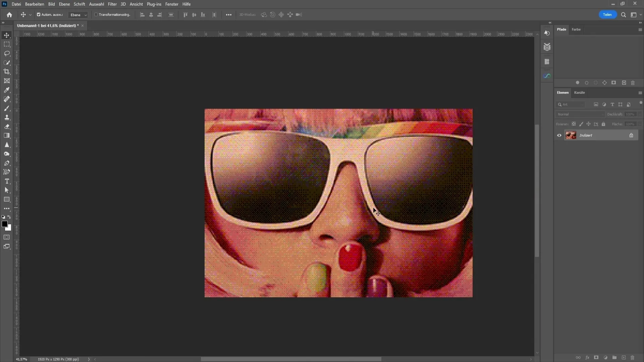
Task: Select the Gradient tool
Action: pyautogui.click(x=7, y=135)
